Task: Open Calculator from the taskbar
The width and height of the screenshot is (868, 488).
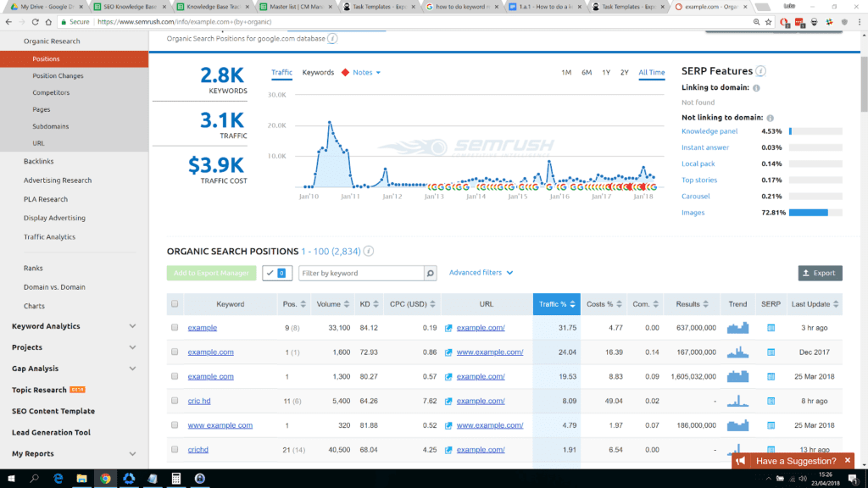Action: (x=176, y=479)
